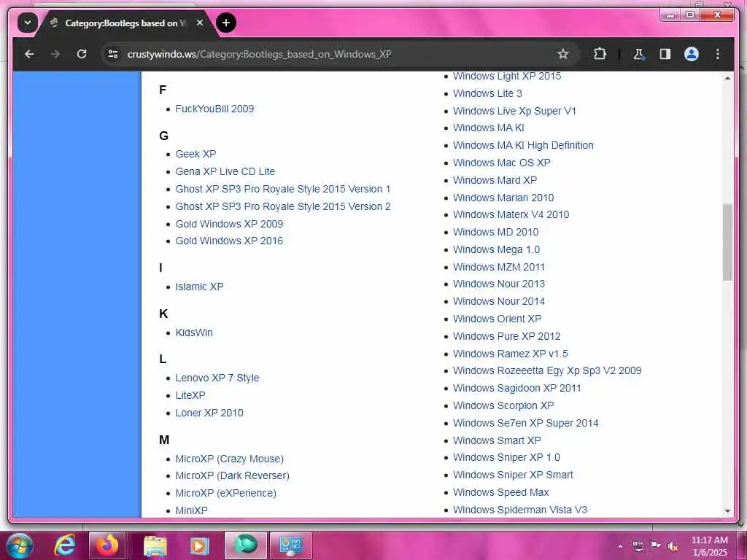Open Windows Marian 2010 link
The width and height of the screenshot is (747, 560).
pyautogui.click(x=503, y=198)
